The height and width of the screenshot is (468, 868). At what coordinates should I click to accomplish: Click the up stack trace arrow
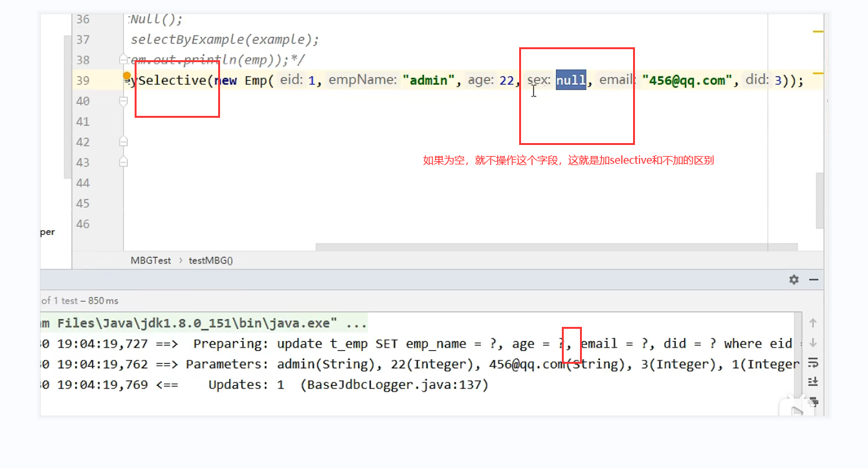tap(813, 322)
